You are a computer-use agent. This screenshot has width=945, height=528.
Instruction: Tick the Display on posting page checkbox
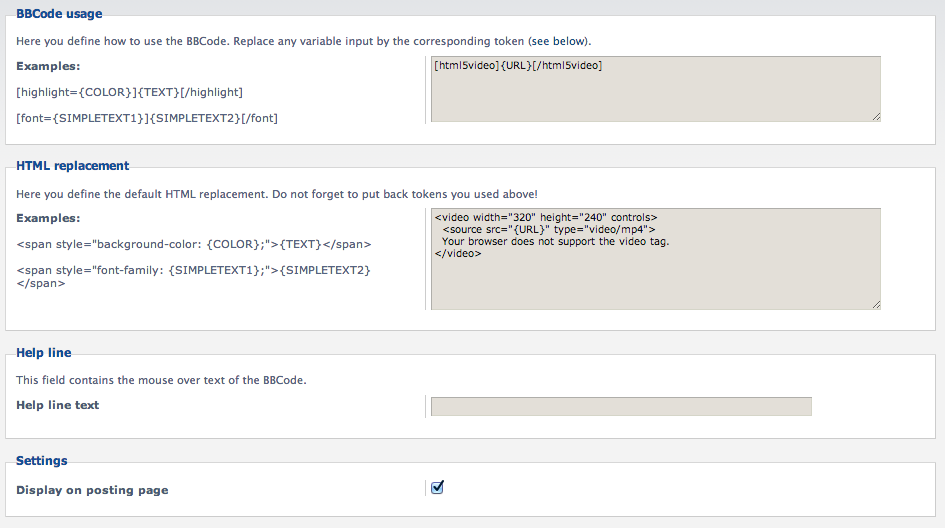point(438,488)
